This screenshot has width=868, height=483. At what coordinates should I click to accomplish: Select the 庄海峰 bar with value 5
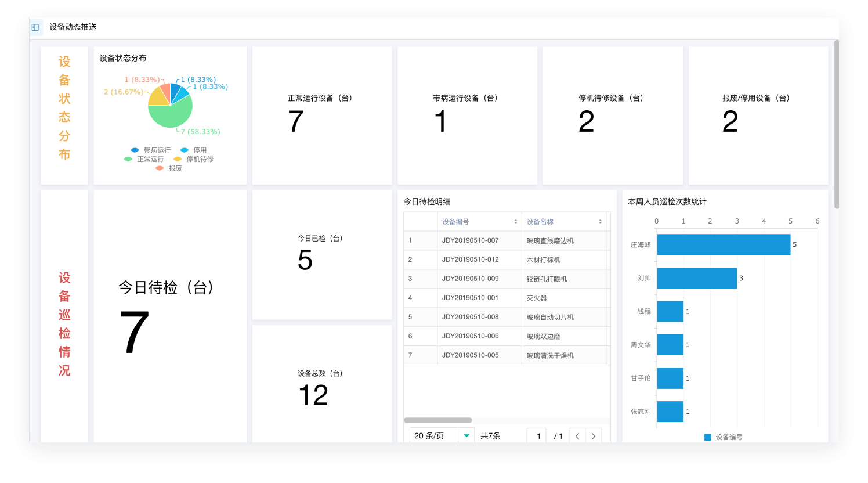724,244
